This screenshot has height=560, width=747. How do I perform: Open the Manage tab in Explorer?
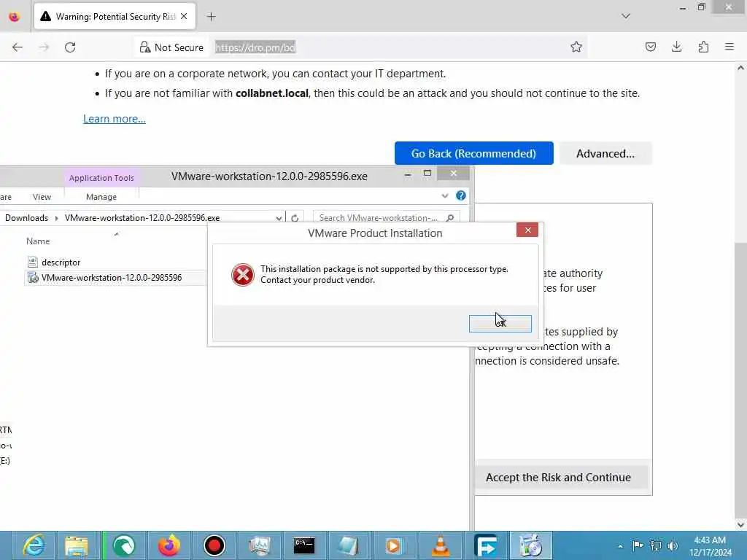tap(101, 197)
